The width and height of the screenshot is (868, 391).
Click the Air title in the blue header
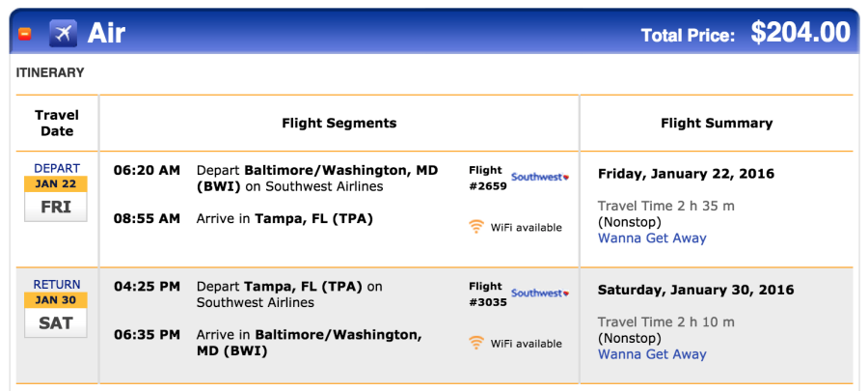click(x=106, y=34)
